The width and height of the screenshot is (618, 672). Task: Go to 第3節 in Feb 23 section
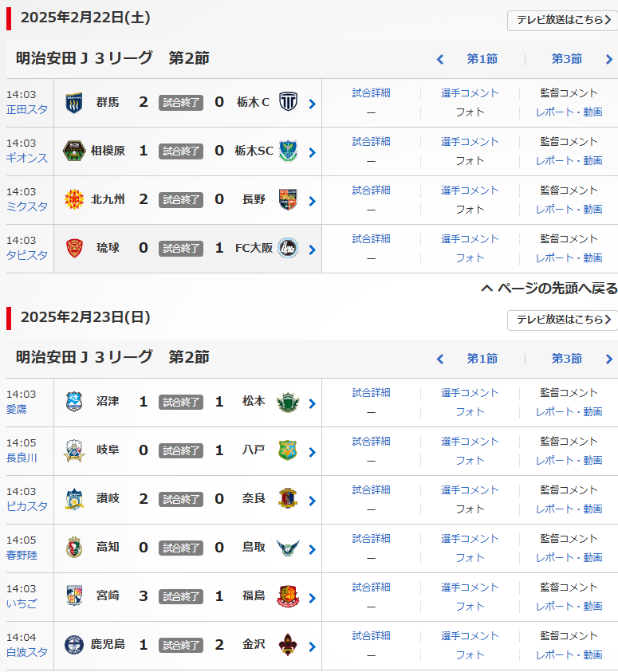click(567, 359)
